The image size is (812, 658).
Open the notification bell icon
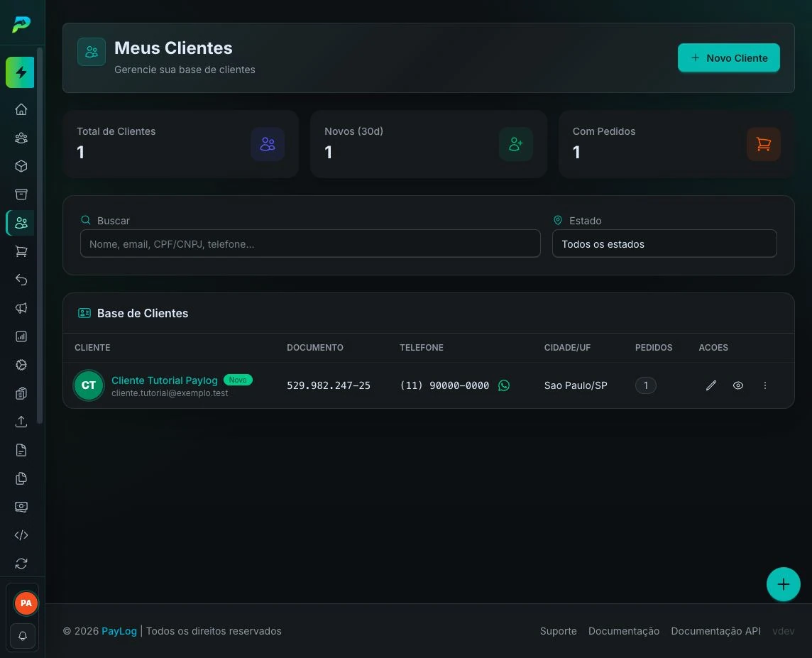point(23,636)
